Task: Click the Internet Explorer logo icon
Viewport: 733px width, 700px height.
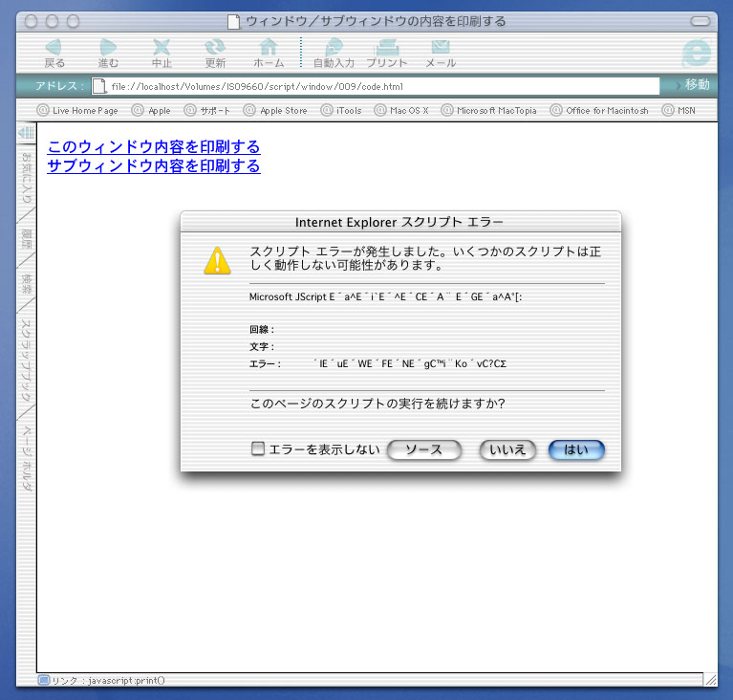Action: [x=697, y=53]
